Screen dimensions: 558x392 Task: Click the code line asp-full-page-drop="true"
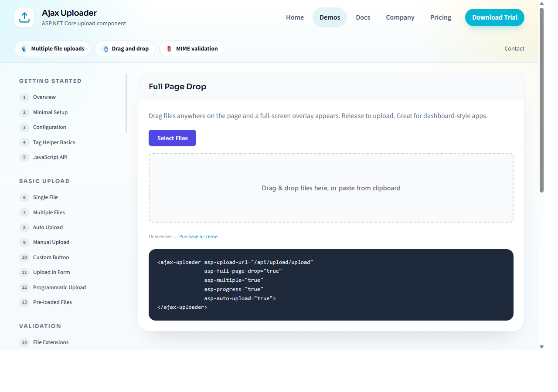pos(243,271)
